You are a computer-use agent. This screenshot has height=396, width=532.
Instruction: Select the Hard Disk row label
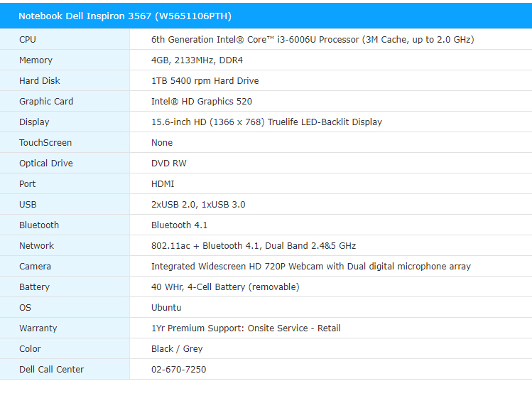(39, 81)
